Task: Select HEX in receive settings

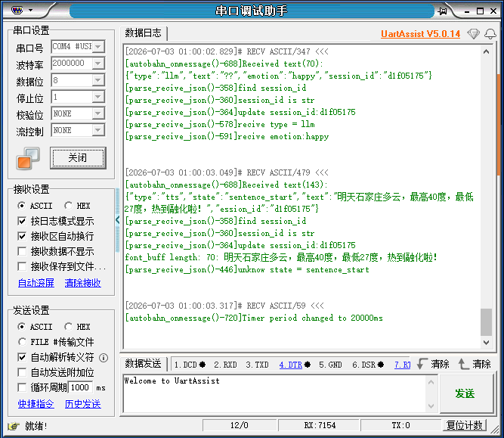Action: [x=77, y=206]
